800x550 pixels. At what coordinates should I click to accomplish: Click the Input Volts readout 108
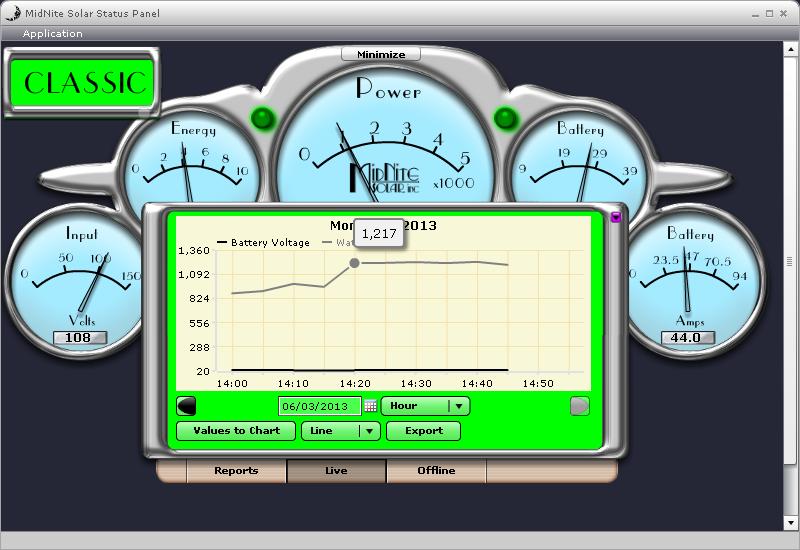pos(80,338)
